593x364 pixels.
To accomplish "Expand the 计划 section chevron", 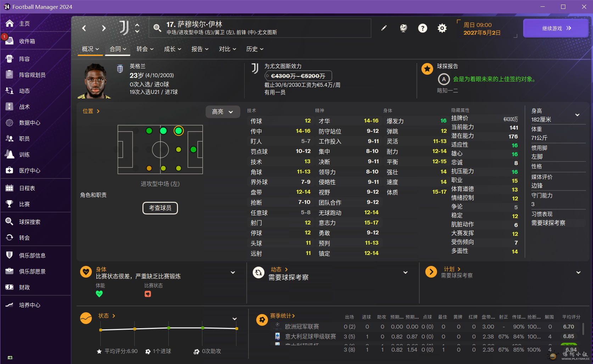I will tap(578, 272).
